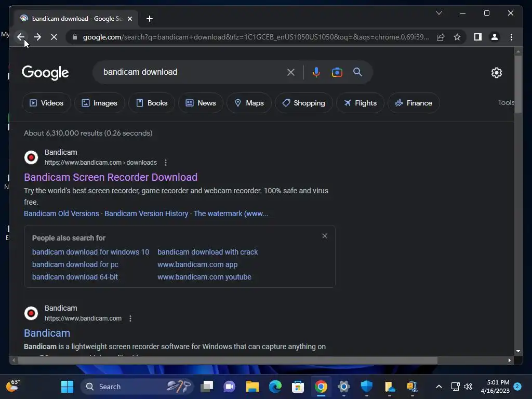Open the Windows Start menu
This screenshot has height=399, width=532.
point(67,387)
